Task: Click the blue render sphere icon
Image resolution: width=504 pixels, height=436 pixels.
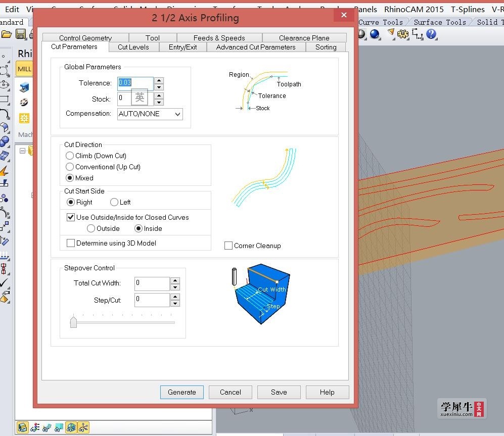Action: pos(375,34)
